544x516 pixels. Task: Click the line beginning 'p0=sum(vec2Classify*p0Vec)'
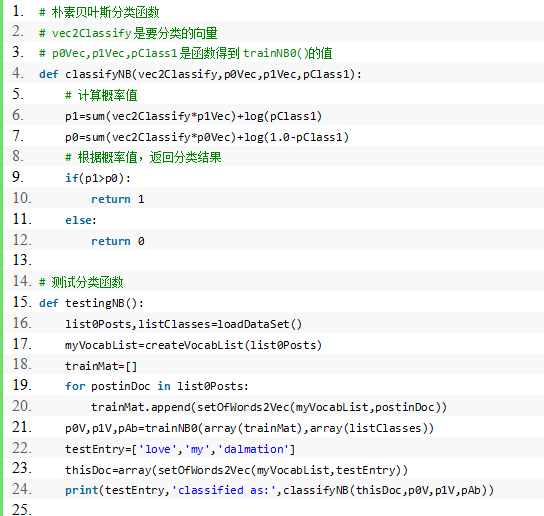pyautogui.click(x=207, y=137)
